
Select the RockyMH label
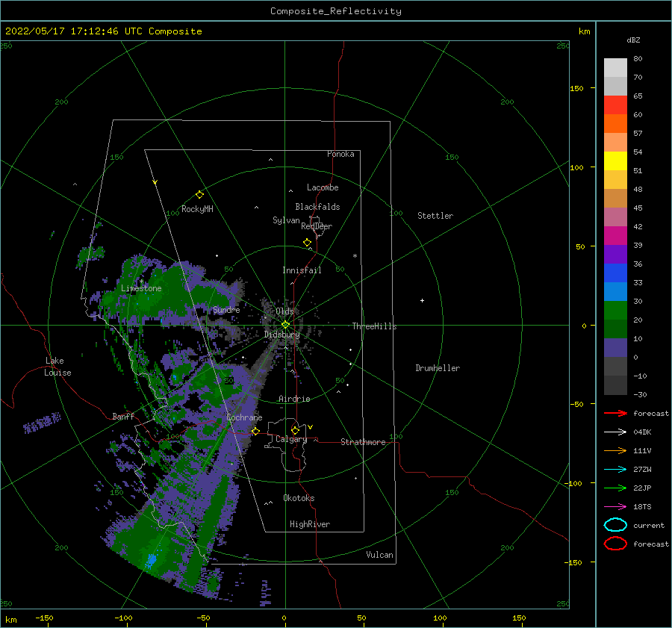click(x=197, y=209)
